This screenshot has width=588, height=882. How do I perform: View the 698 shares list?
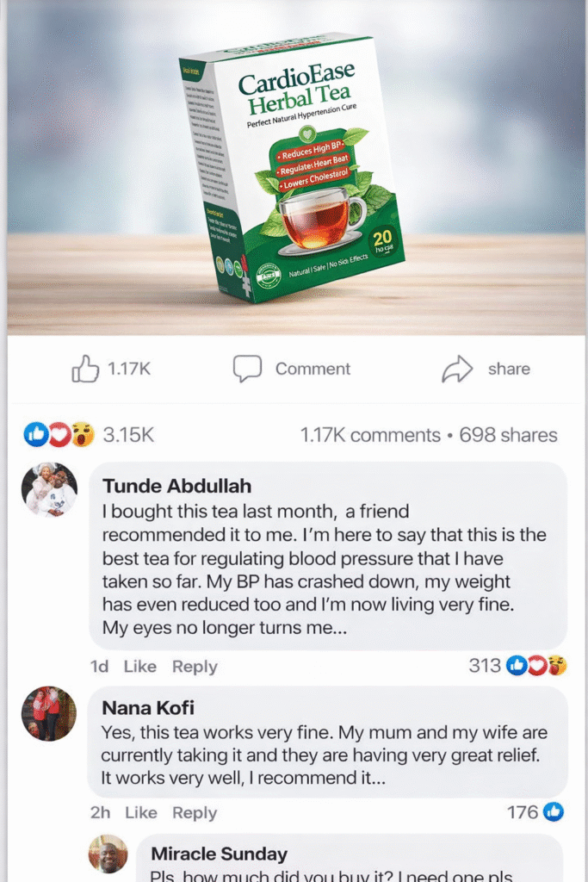click(508, 435)
